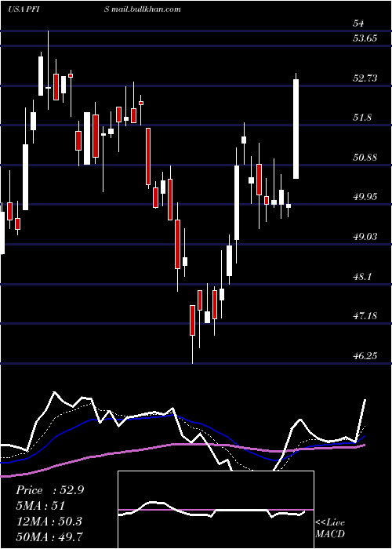Click the '5MA : 51' readout
Screen dimensions: 392x549
point(40,506)
